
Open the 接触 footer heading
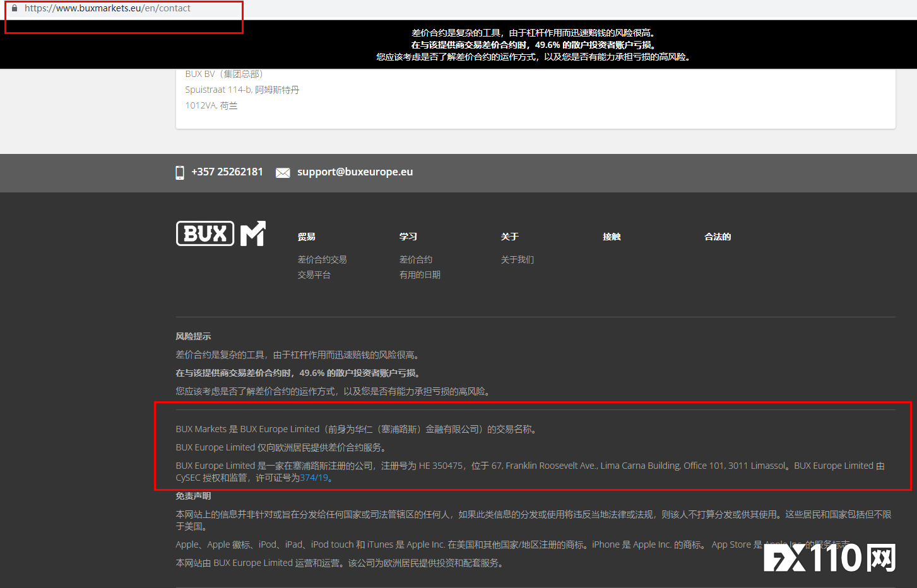click(612, 237)
